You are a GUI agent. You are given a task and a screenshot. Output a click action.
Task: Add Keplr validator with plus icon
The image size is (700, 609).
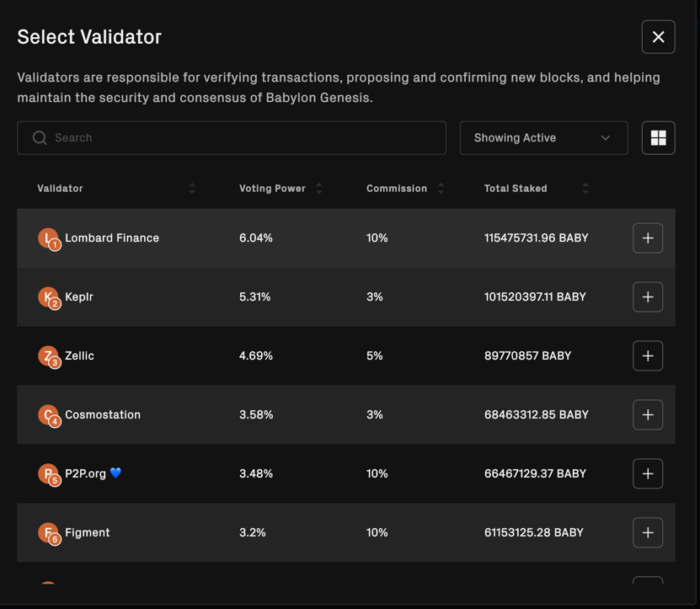pos(648,297)
